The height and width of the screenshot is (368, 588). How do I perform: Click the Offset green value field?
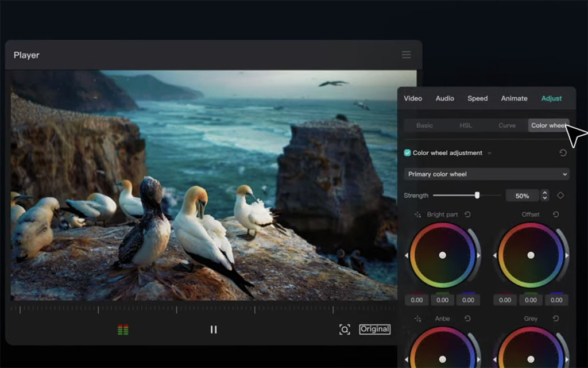pos(531,300)
